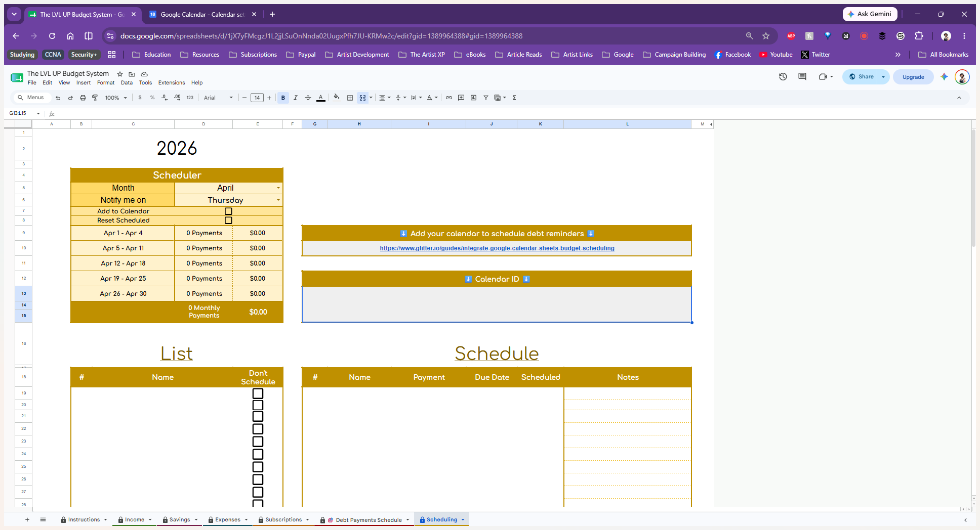Open fill color picker
Viewport: 980px width, 530px height.
337,98
